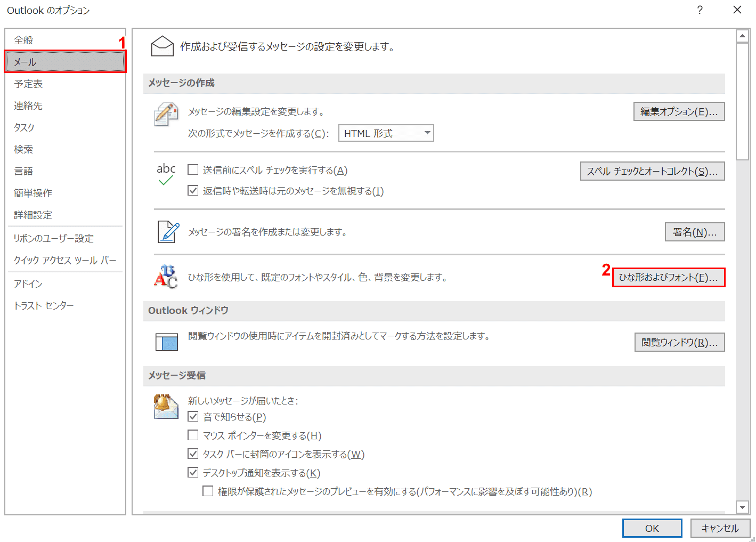Click the scrollbar down arrow

point(742,507)
